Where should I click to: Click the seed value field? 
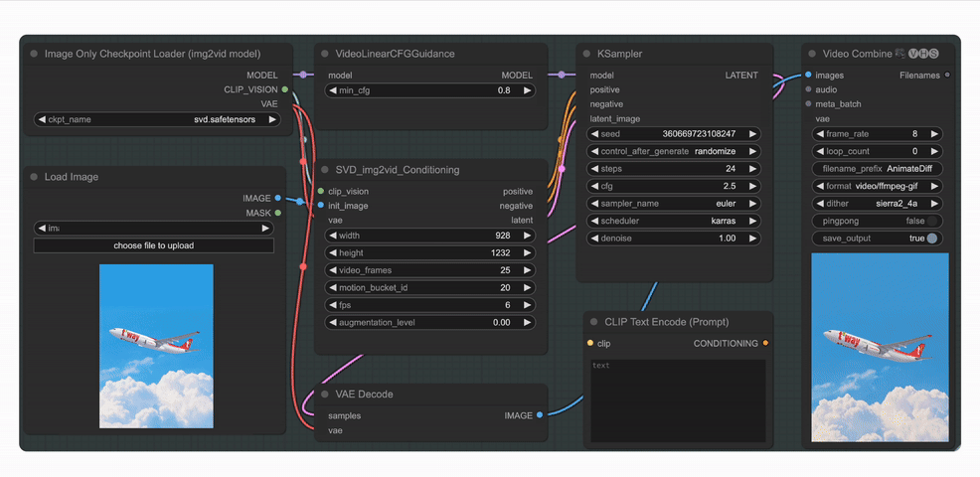click(x=673, y=134)
